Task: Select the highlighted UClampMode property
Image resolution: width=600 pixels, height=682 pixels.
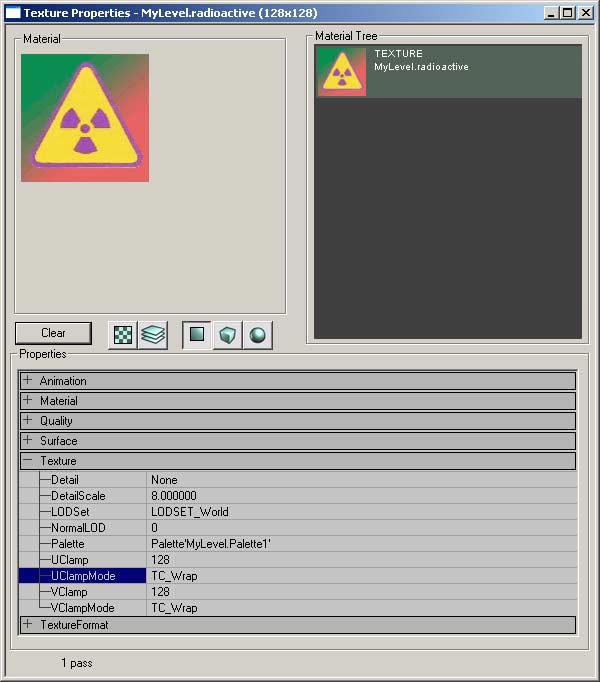Action: coord(83,576)
